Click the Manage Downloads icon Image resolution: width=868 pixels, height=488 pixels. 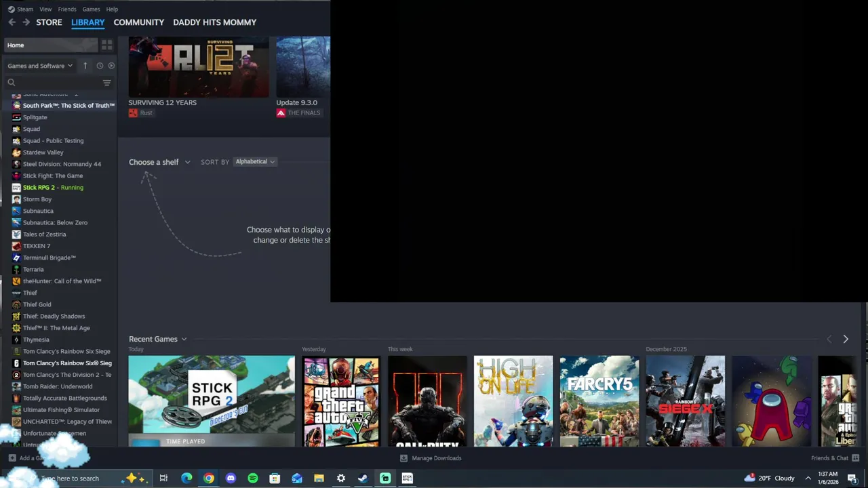(404, 458)
